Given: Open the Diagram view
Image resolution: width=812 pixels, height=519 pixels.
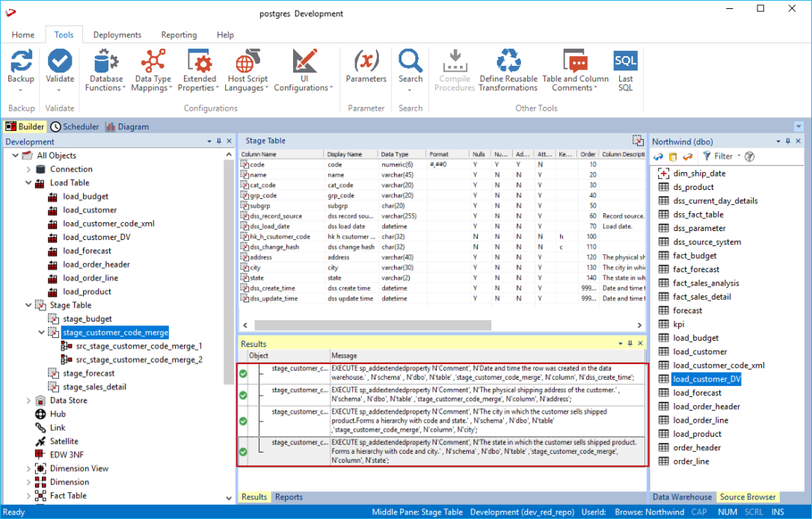Looking at the screenshot, I should point(126,127).
